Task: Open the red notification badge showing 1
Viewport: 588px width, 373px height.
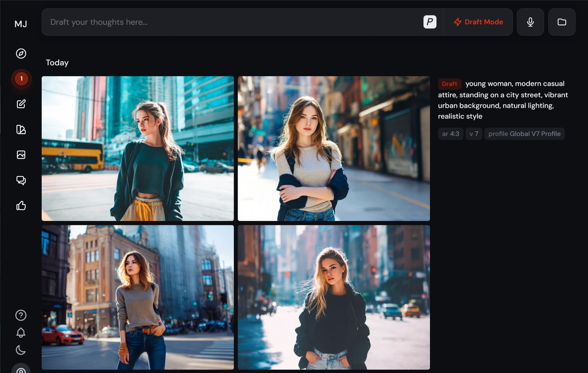Action: coord(21,79)
